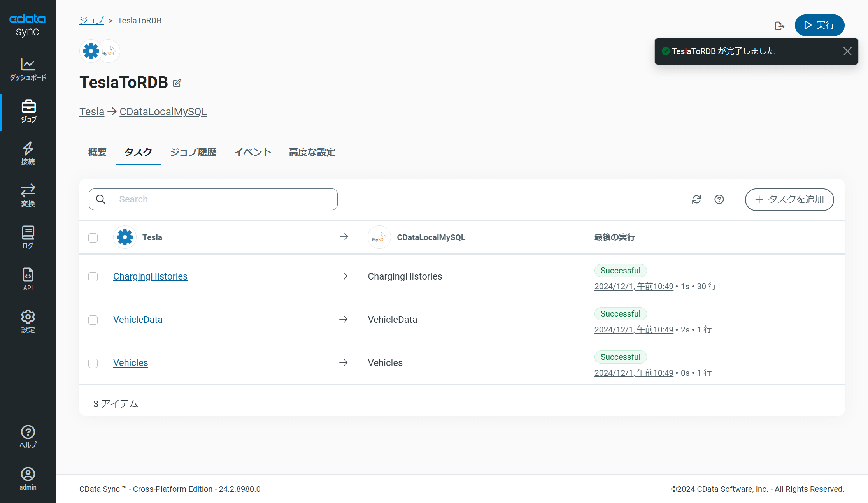Toggle the select-all checkbox in Tesla header
Image resolution: width=868 pixels, height=503 pixels.
[93, 237]
